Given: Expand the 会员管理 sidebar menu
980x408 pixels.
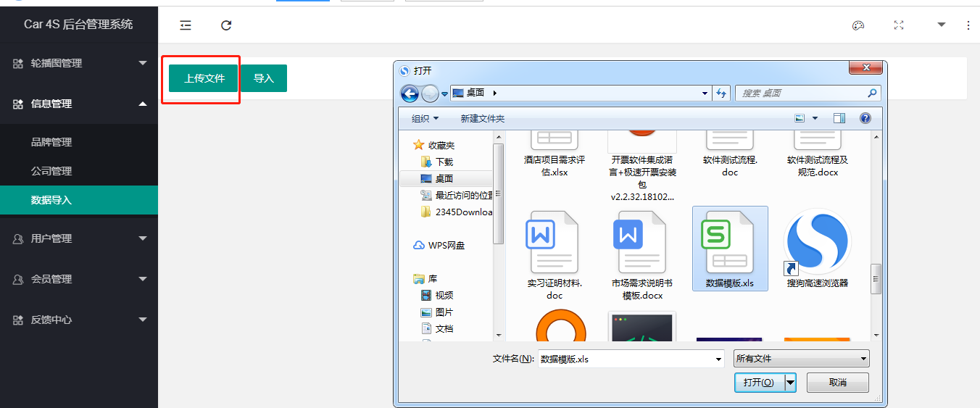Looking at the screenshot, I should coord(79,279).
